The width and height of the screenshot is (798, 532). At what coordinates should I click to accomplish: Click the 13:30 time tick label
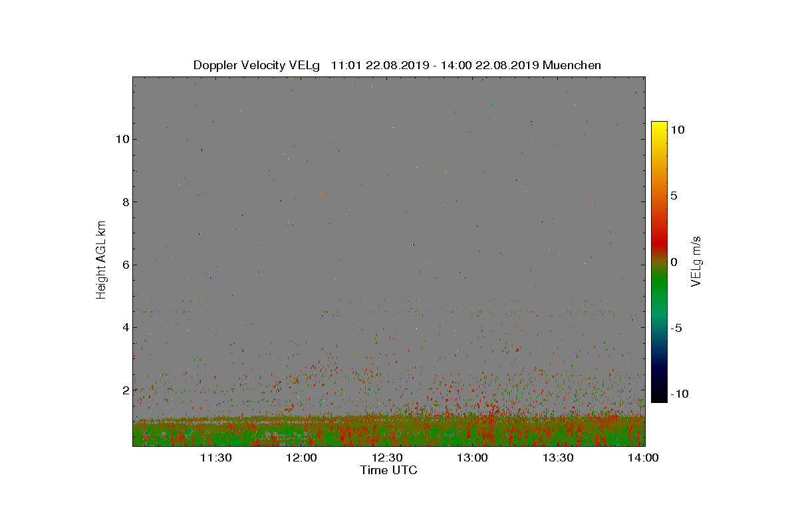click(x=558, y=458)
